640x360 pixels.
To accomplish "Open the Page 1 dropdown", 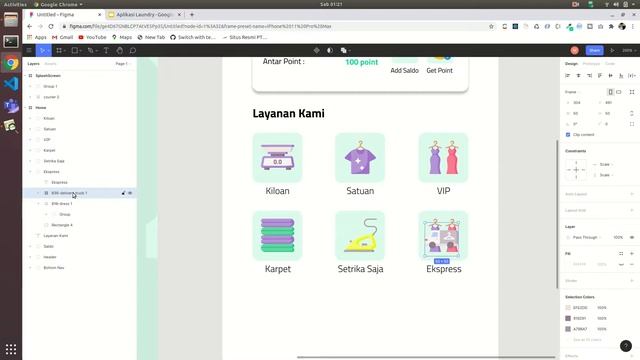I will tap(122, 64).
